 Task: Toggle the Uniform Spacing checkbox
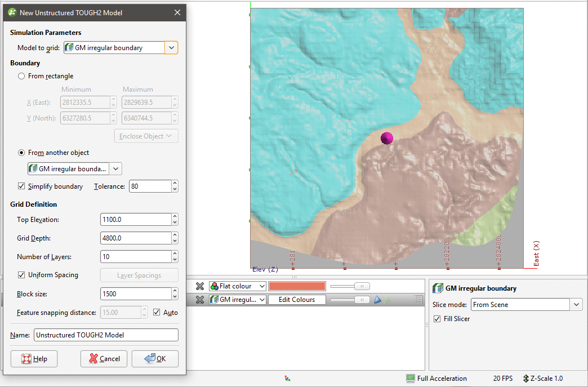pyautogui.click(x=22, y=275)
